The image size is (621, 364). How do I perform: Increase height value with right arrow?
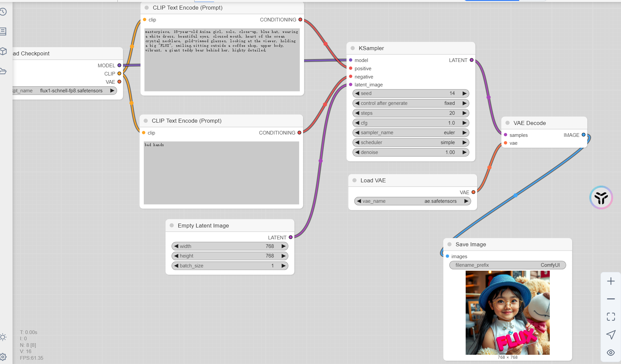pos(283,256)
